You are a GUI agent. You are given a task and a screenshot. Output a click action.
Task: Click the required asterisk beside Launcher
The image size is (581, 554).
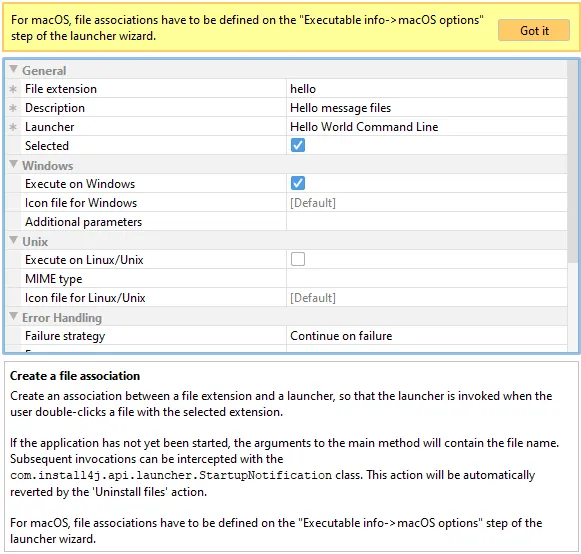point(13,127)
